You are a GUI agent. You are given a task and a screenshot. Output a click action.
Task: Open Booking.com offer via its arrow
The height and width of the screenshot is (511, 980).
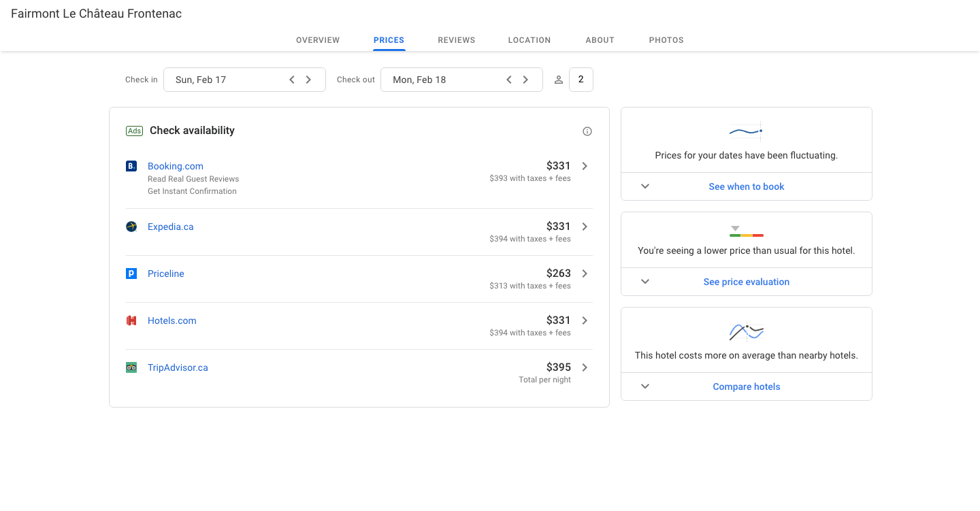click(585, 166)
